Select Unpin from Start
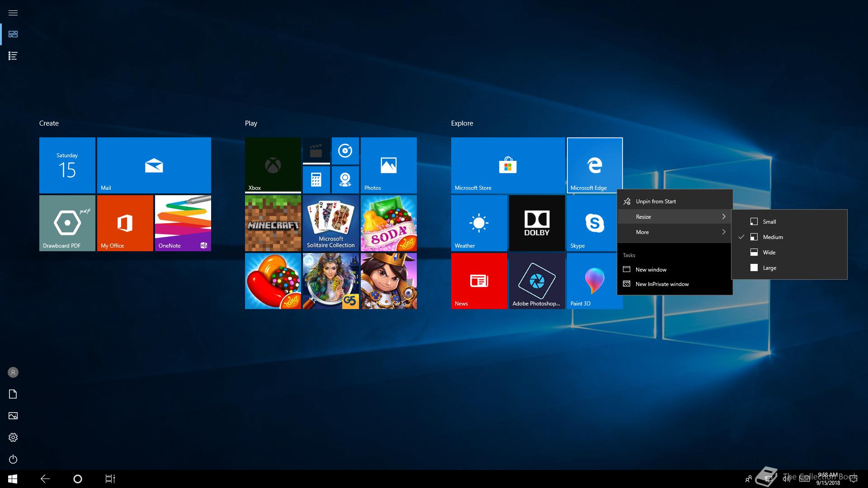This screenshot has width=868, height=488. (675, 202)
